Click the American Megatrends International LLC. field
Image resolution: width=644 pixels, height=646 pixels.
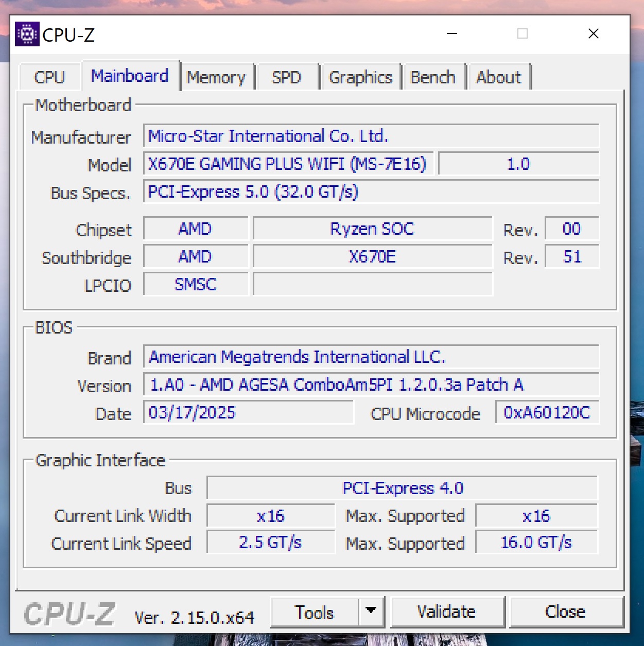click(x=371, y=357)
